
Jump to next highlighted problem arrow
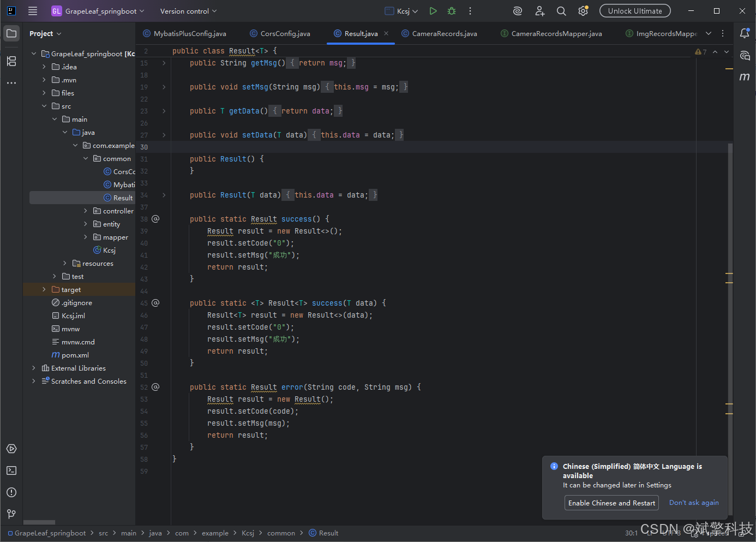click(x=727, y=52)
